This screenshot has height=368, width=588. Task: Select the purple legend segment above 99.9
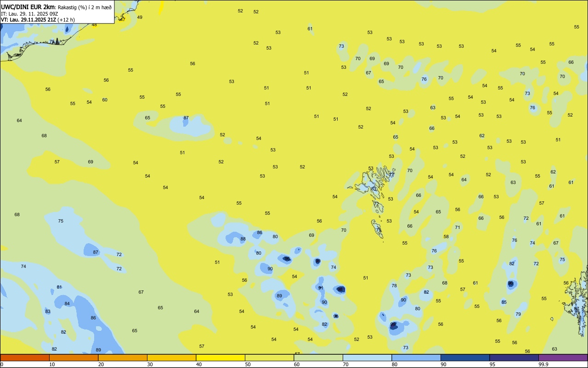pyautogui.click(x=563, y=357)
